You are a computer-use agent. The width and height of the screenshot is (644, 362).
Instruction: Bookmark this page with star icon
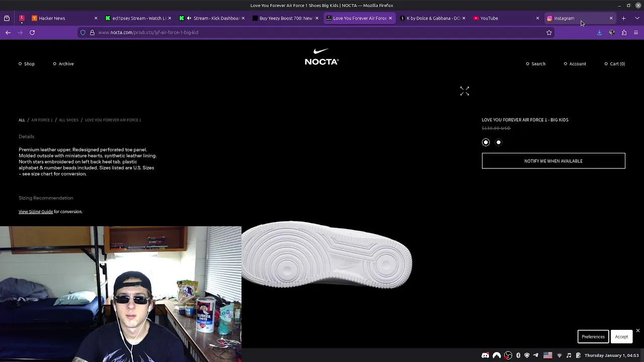click(x=549, y=32)
